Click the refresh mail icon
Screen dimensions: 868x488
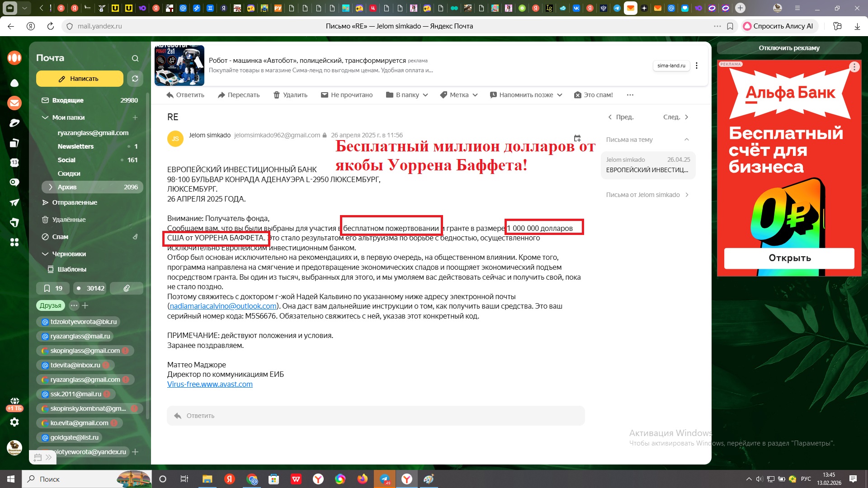click(x=135, y=79)
